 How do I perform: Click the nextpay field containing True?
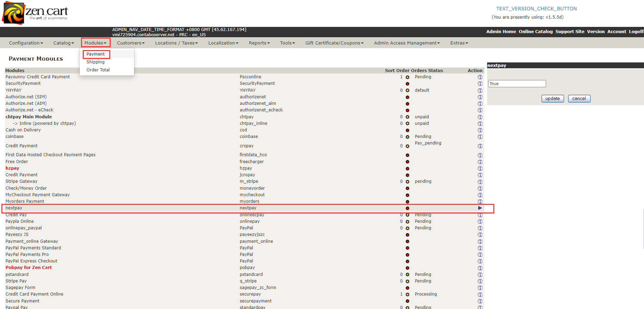pyautogui.click(x=517, y=84)
